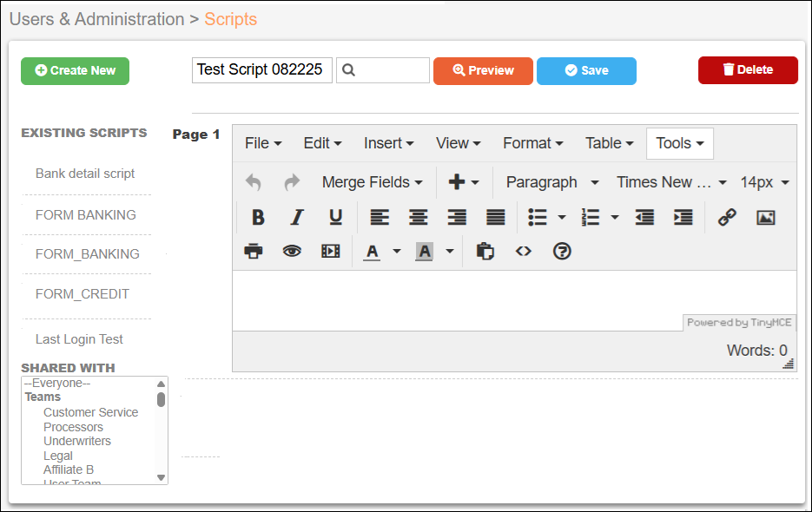The image size is (812, 512).
Task: Align text center
Action: 418,218
